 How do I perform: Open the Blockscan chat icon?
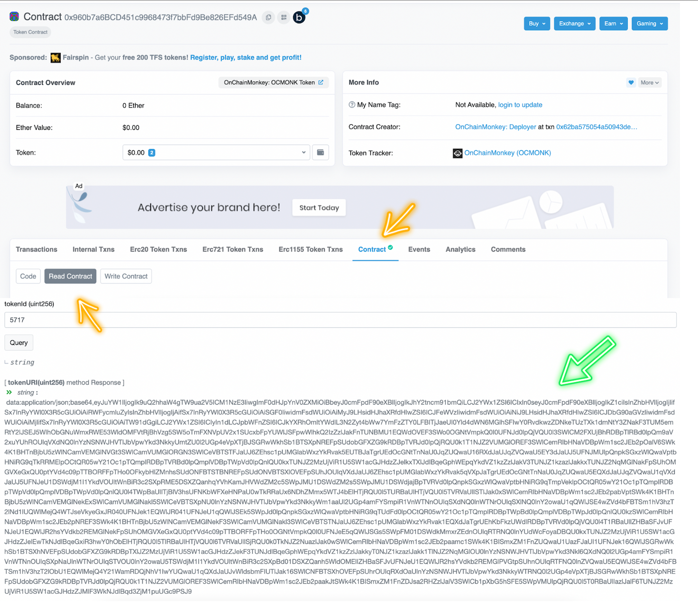pos(299,18)
